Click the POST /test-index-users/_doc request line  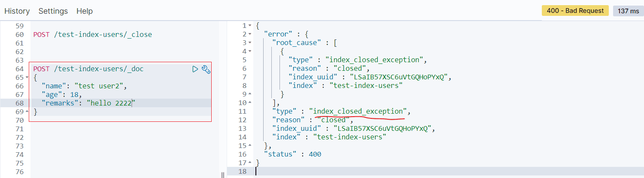point(88,69)
